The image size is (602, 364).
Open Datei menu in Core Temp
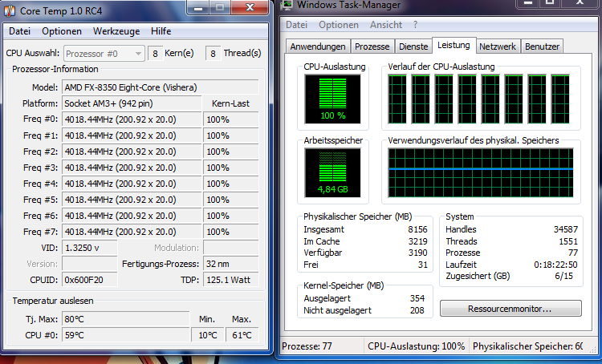pos(19,31)
